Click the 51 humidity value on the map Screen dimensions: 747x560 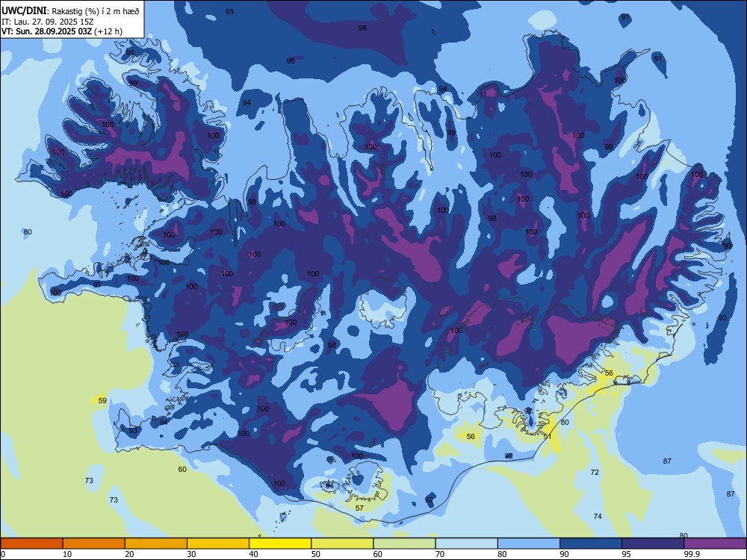pos(548,436)
